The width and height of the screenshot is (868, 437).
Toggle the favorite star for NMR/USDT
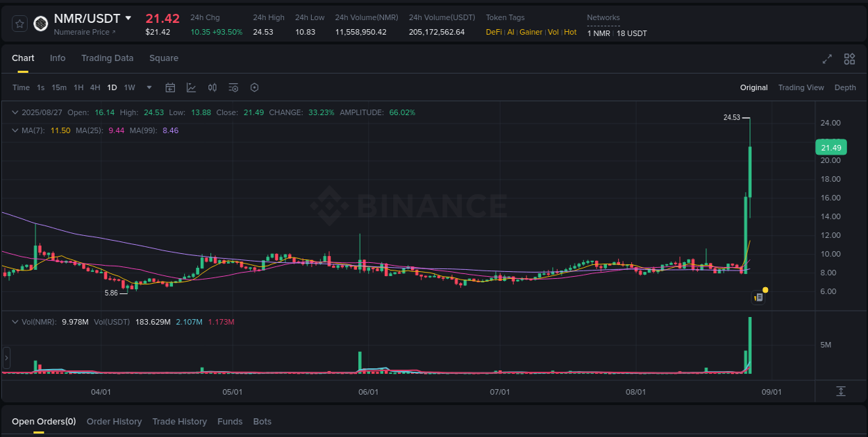[x=19, y=23]
